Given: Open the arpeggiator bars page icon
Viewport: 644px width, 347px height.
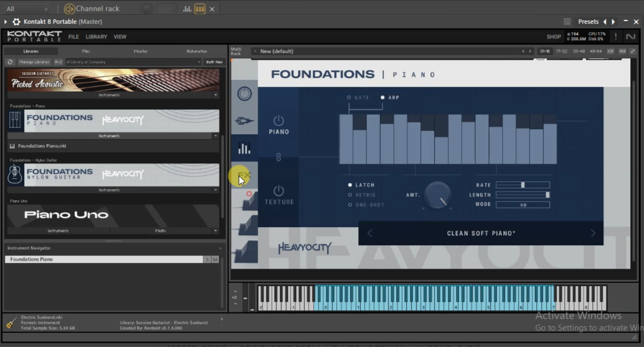Looking at the screenshot, I should click(245, 148).
